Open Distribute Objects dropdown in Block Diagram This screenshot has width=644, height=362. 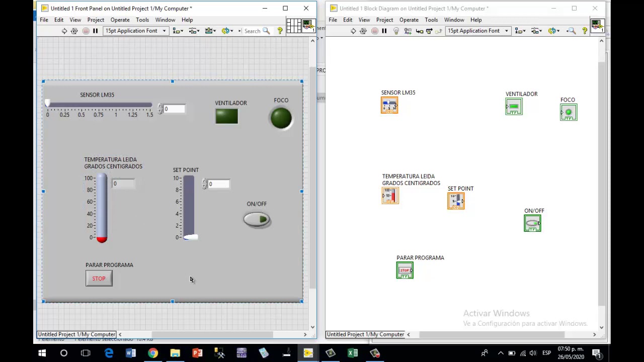536,31
